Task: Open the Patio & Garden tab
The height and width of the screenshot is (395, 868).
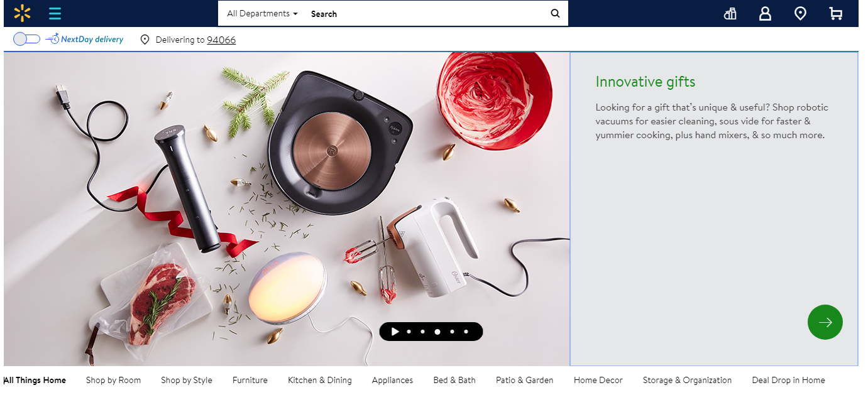Action: click(x=525, y=380)
